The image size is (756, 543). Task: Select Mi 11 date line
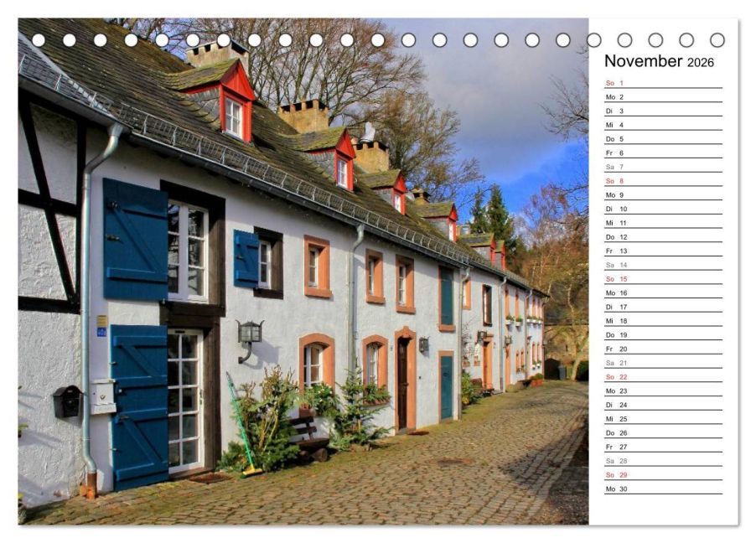click(x=664, y=223)
